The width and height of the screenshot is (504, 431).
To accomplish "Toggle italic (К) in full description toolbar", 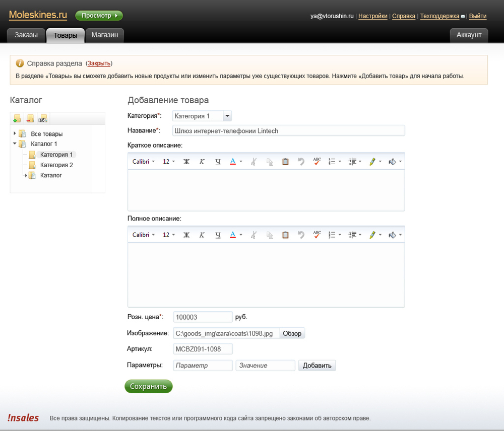I will coord(202,235).
